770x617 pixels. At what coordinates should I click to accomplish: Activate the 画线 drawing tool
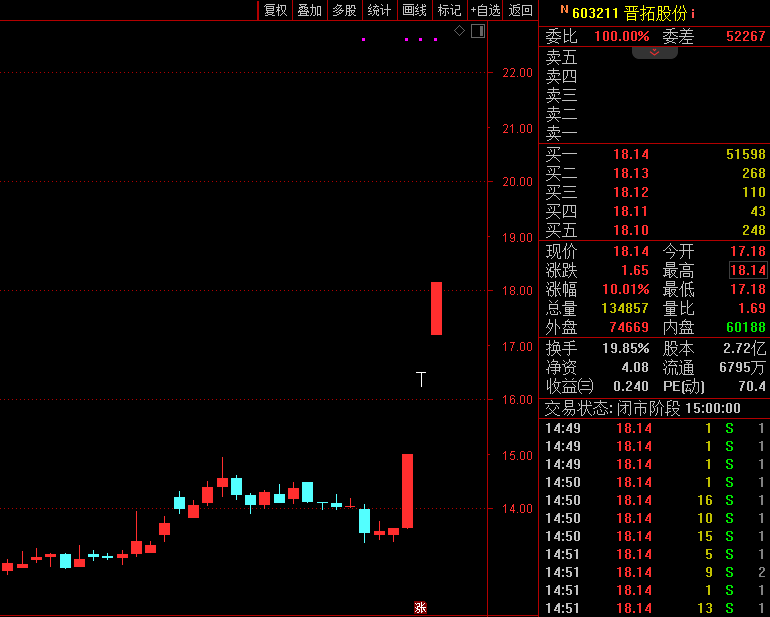pos(414,10)
